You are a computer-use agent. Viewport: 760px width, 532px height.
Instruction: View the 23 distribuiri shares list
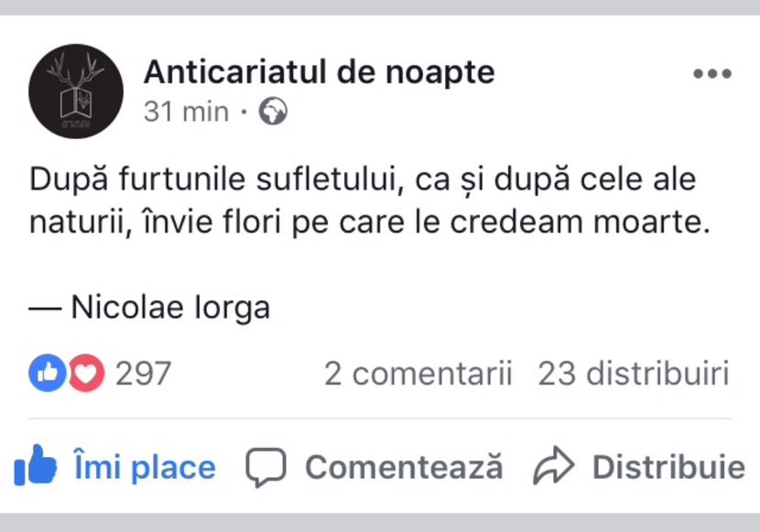pyautogui.click(x=634, y=374)
